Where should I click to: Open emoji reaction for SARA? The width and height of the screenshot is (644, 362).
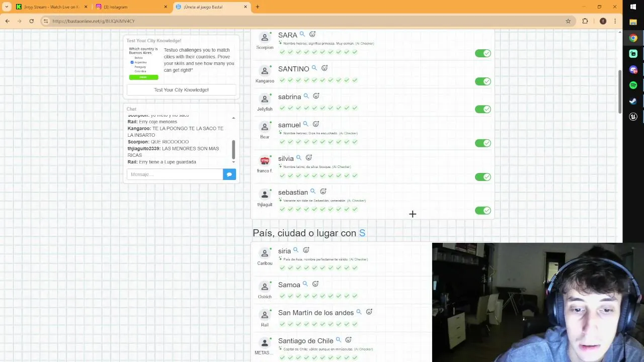click(312, 34)
